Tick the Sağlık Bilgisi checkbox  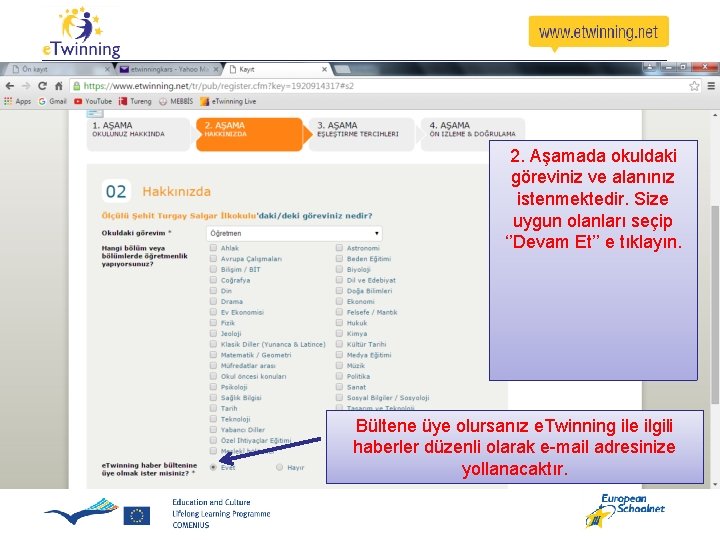coord(213,398)
